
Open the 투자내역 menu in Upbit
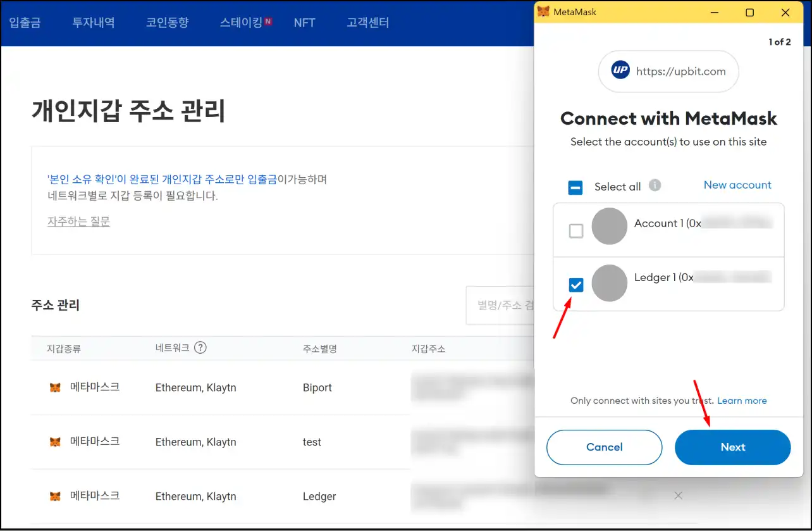pos(94,23)
